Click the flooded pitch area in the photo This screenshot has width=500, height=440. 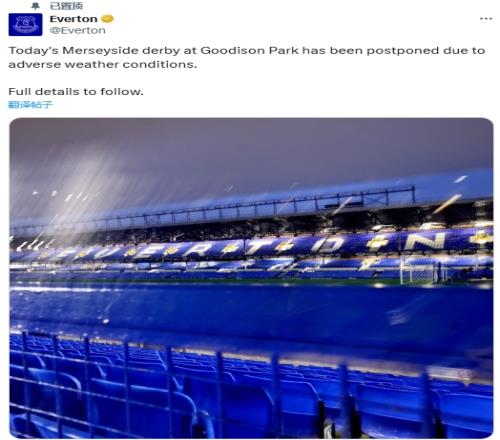coord(250,310)
